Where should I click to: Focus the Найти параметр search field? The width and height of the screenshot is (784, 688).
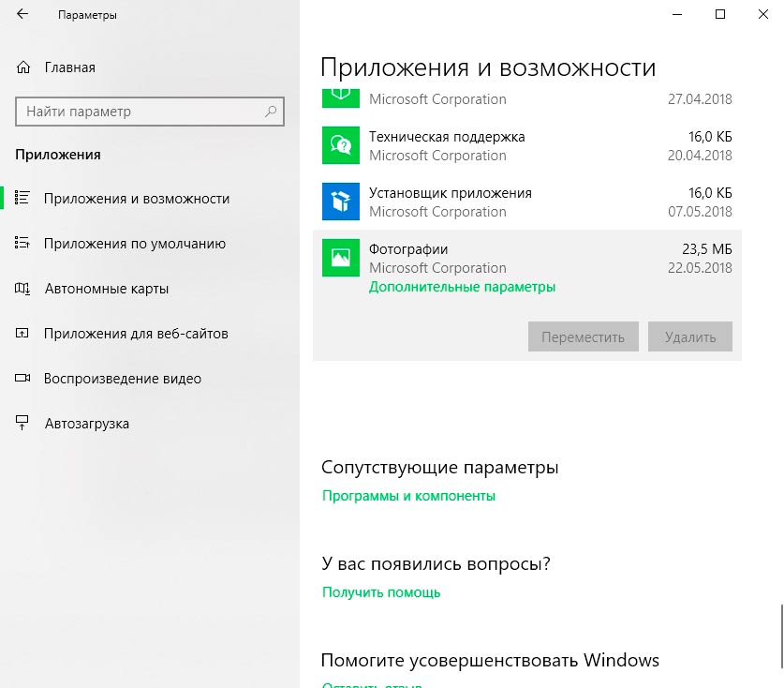coord(141,112)
